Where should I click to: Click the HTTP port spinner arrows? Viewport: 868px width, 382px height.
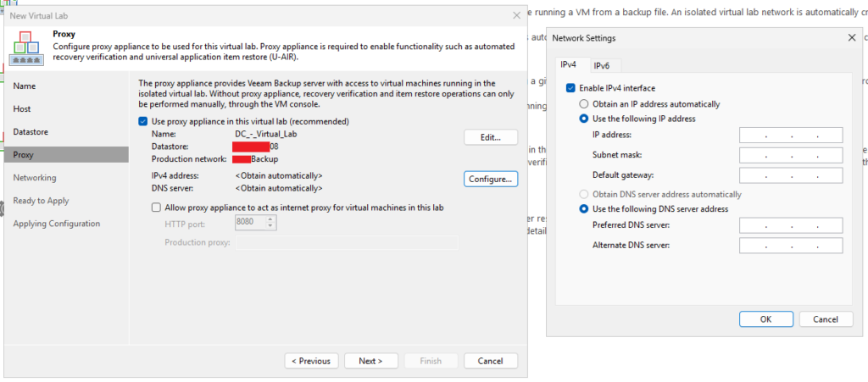click(270, 223)
